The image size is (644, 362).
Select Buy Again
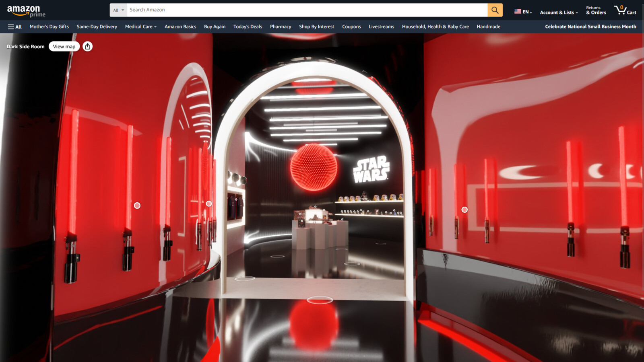coord(215,27)
